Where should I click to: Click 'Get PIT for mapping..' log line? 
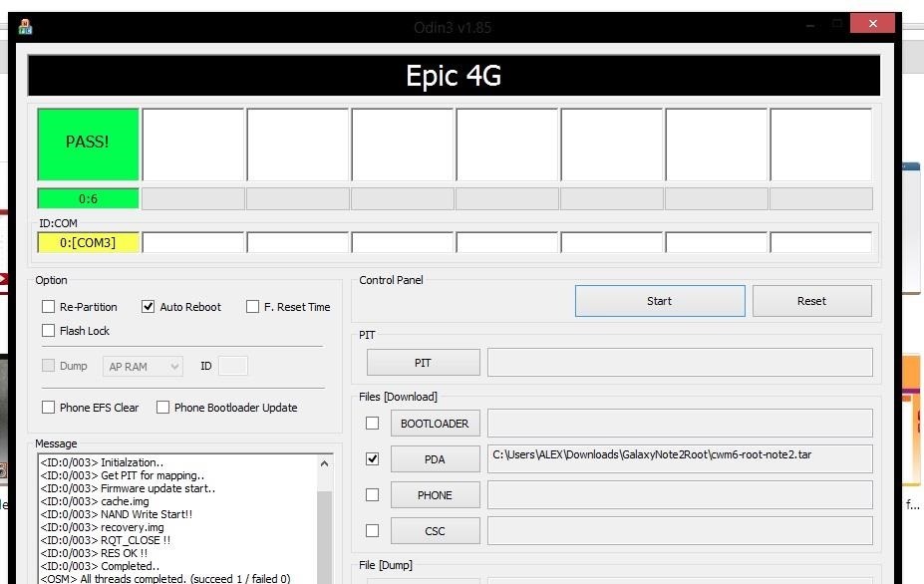[122, 475]
